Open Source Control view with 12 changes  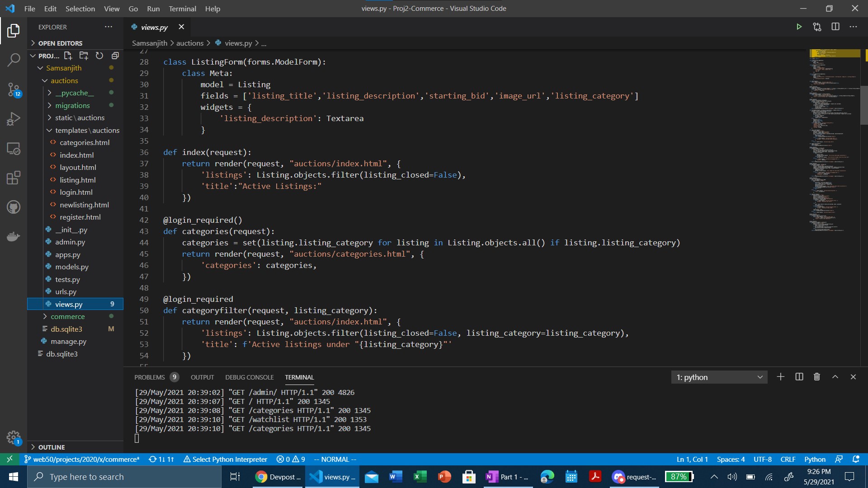point(14,89)
